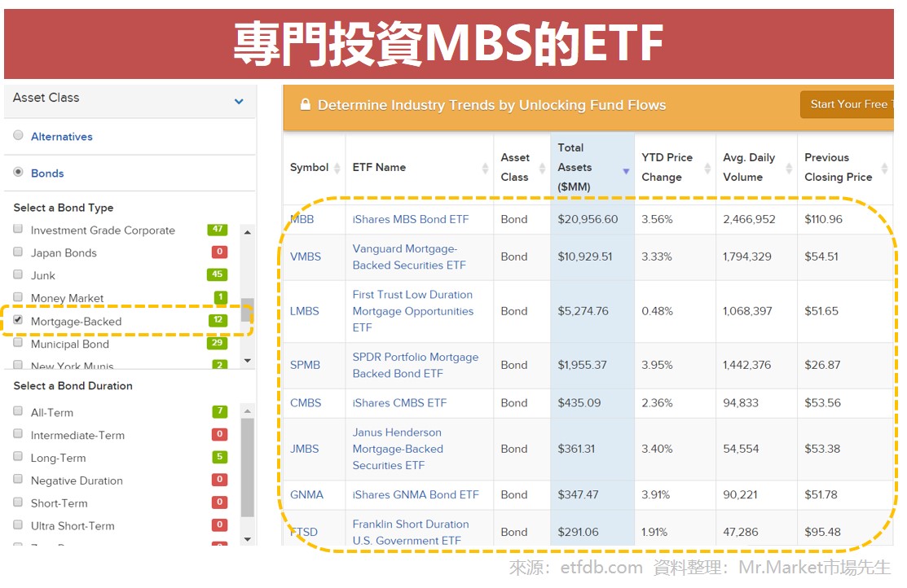Open the JMBS symbol link
The image size is (907, 588).
(304, 450)
